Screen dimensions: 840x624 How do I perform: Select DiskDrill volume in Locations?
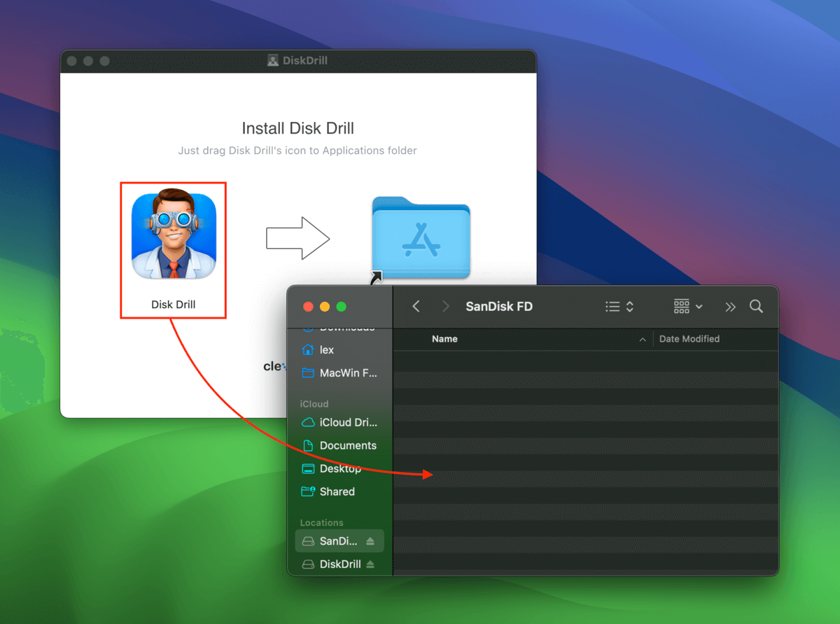(x=339, y=564)
